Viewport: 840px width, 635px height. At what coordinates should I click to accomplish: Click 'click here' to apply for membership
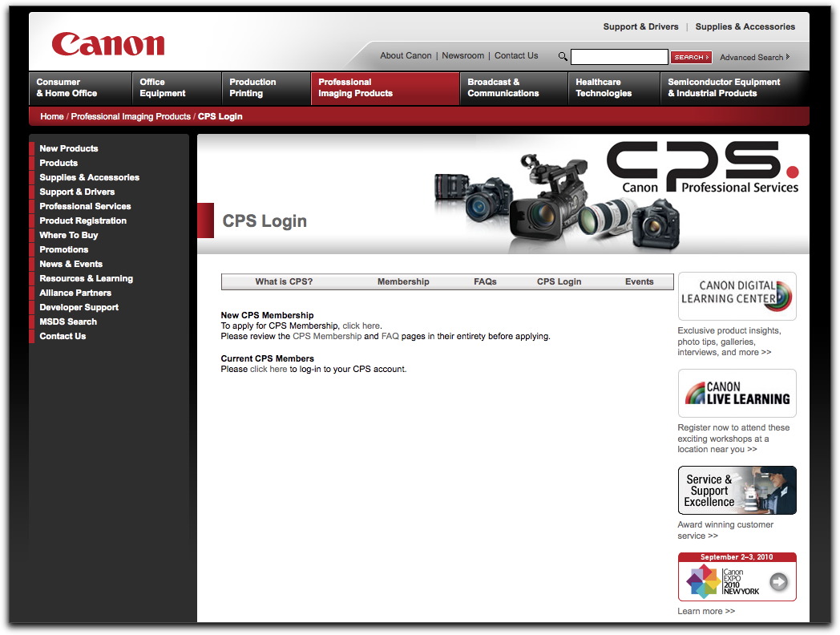point(361,326)
